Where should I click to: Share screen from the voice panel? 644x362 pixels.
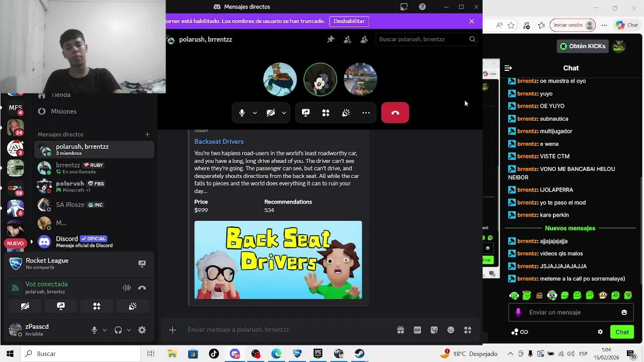coord(61,306)
